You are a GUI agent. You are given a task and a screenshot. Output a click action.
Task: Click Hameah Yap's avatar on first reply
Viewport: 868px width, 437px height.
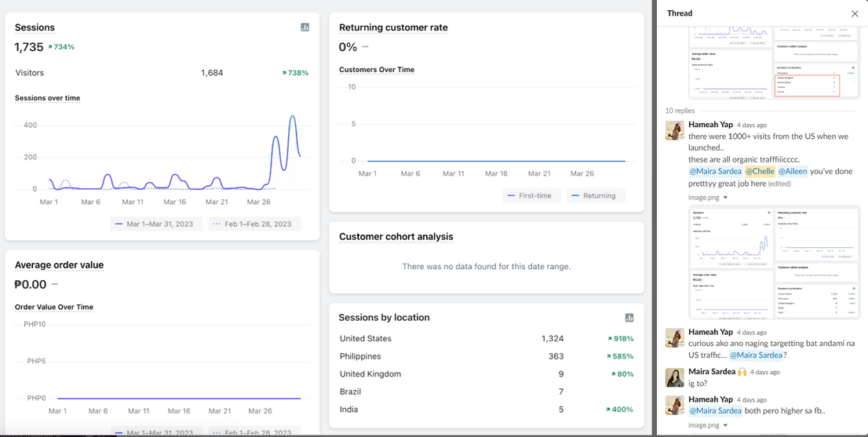pos(674,130)
